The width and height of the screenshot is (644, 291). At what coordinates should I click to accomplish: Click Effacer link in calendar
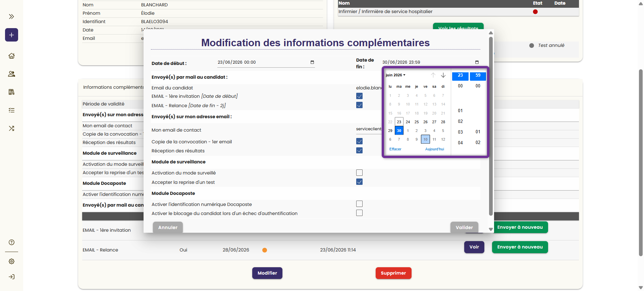click(395, 149)
